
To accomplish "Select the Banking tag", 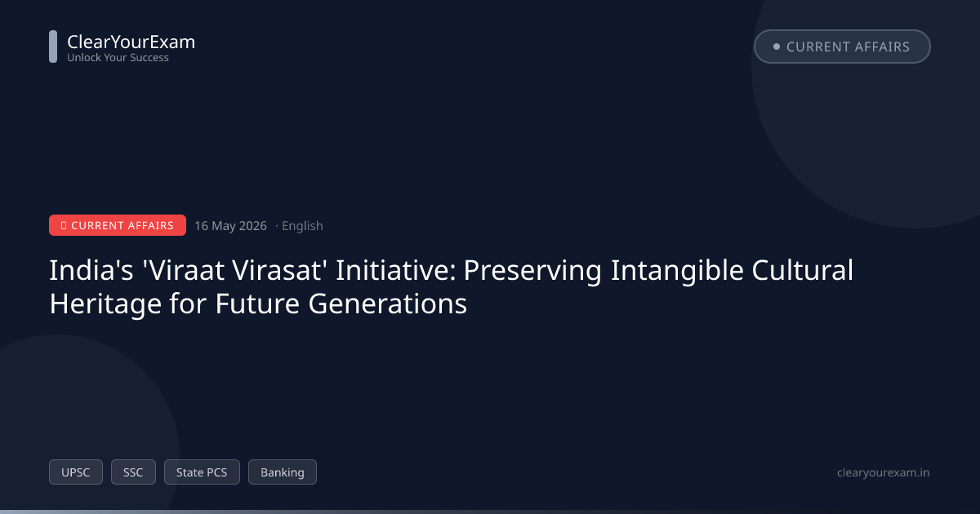I will 283,472.
